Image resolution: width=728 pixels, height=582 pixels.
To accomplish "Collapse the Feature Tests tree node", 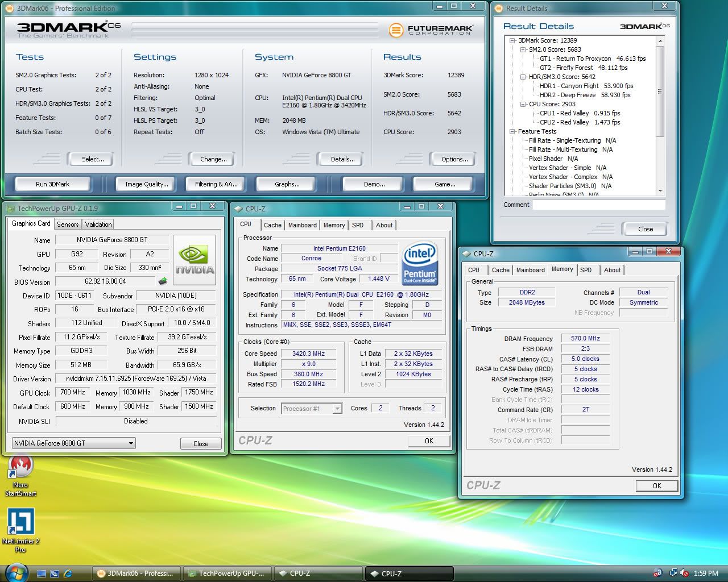I will pyautogui.click(x=512, y=131).
